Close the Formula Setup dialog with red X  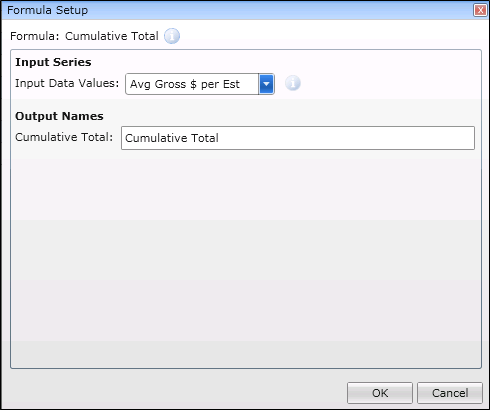pos(480,10)
